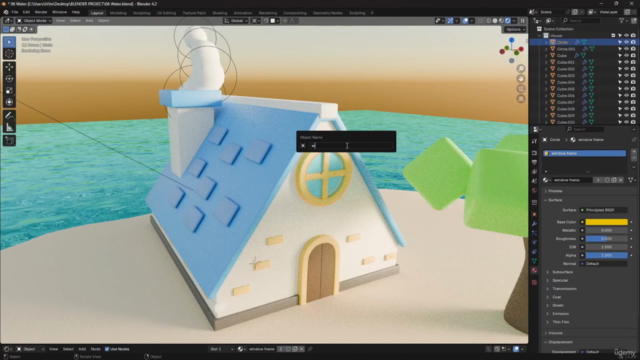Toggle House collection exclude checkbox
640x360 pixels.
click(613, 36)
